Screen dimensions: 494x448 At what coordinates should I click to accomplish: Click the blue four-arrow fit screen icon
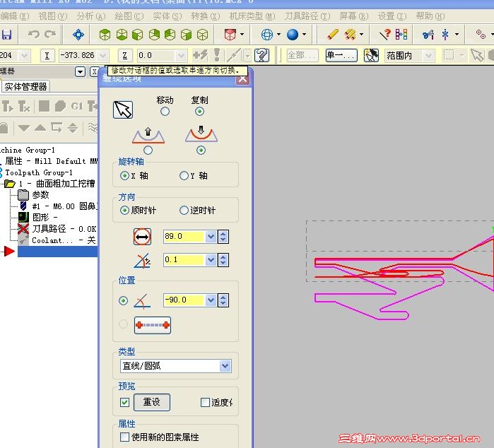point(78,35)
